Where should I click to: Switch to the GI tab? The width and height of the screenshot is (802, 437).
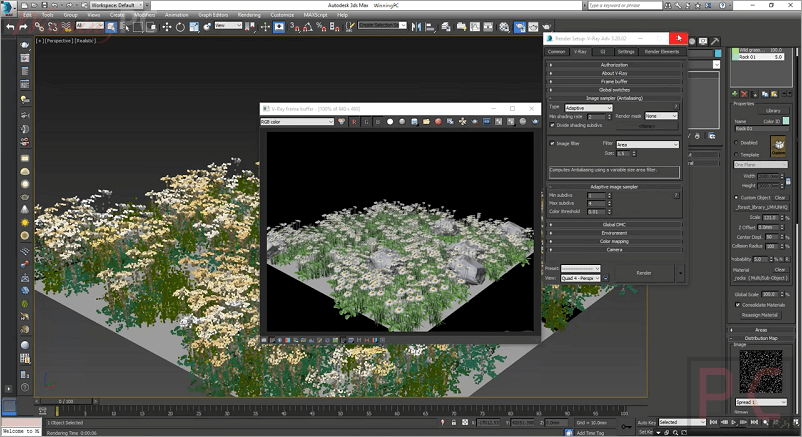(x=602, y=51)
